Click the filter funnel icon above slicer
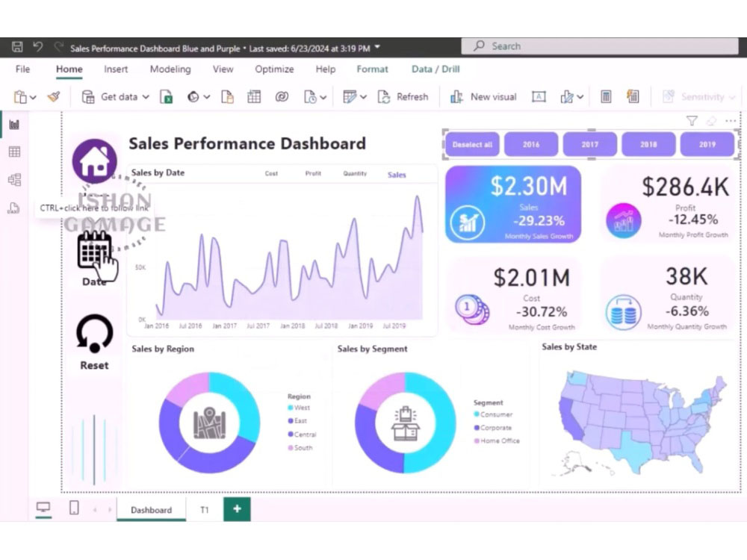 click(x=692, y=121)
